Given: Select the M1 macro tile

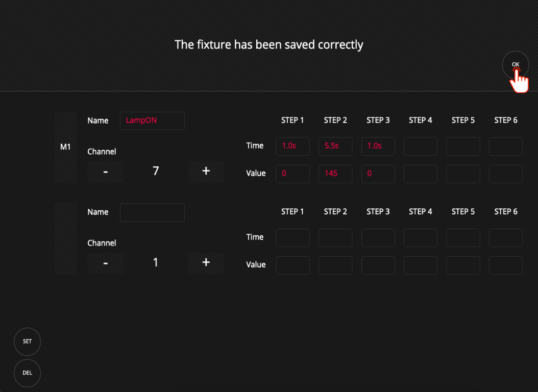Looking at the screenshot, I should pyautogui.click(x=65, y=147).
